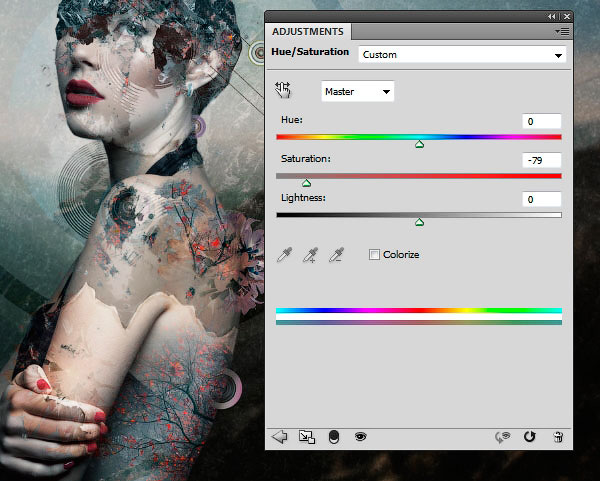Click the Lightness value field
This screenshot has width=600, height=481.
tap(541, 199)
